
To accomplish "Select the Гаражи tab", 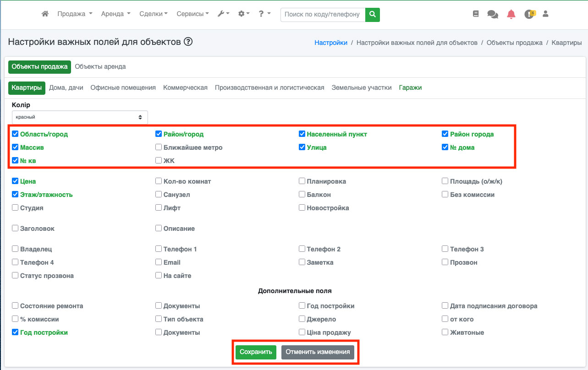I will [x=410, y=87].
